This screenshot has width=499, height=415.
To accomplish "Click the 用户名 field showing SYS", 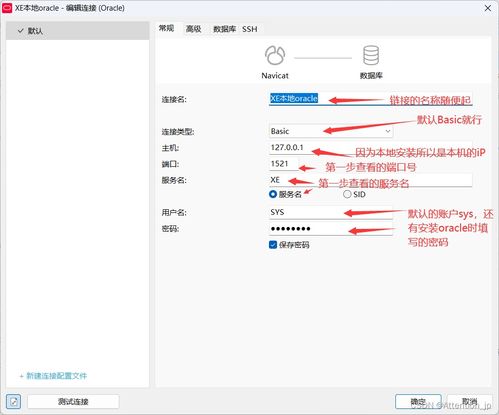I will click(x=331, y=212).
